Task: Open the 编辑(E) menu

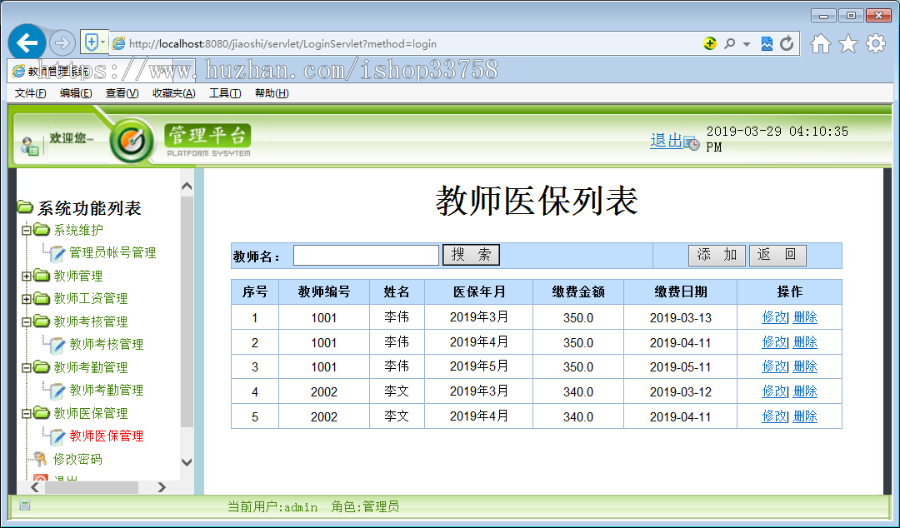Action: 76,93
